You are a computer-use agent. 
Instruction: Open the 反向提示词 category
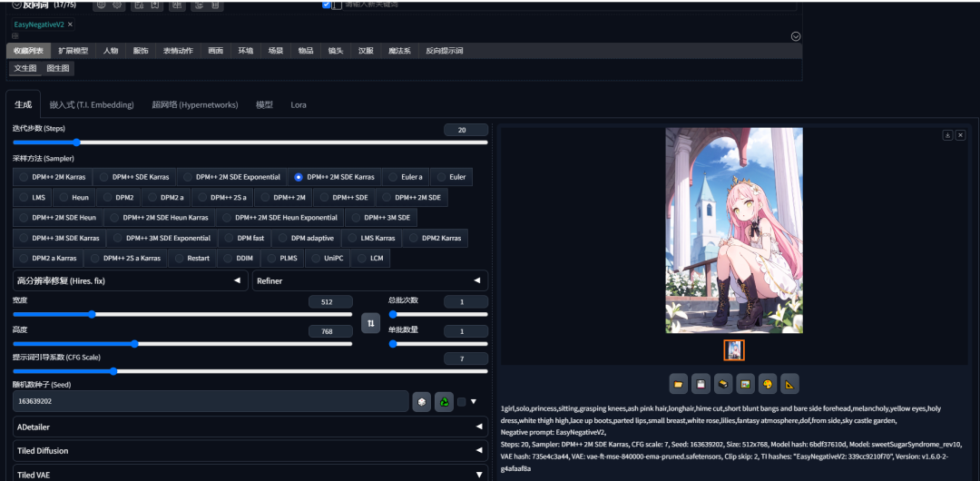pyautogui.click(x=445, y=51)
